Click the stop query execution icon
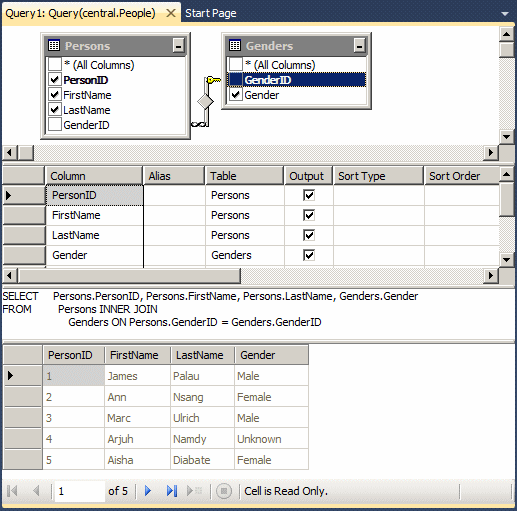517x511 pixels. 224,491
